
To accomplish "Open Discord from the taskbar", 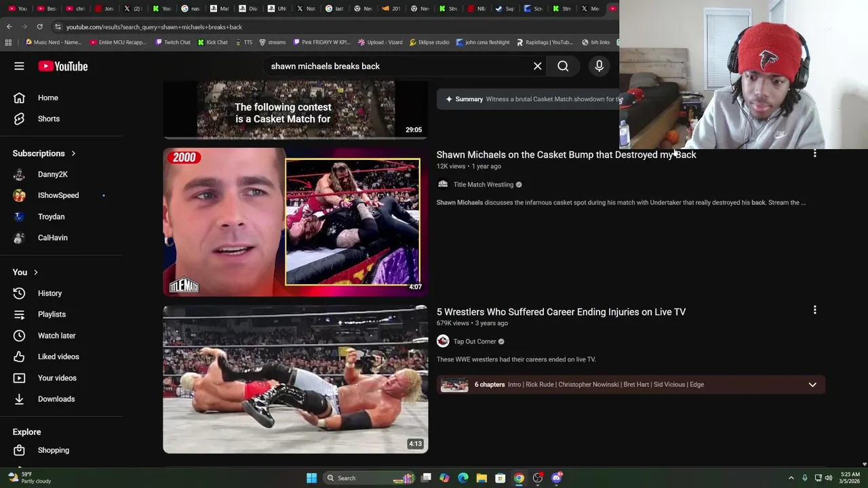I will [x=557, y=478].
